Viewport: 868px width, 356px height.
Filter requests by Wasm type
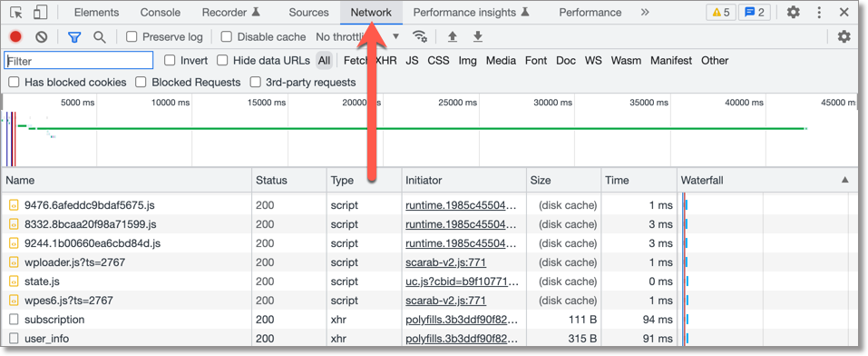tap(626, 61)
